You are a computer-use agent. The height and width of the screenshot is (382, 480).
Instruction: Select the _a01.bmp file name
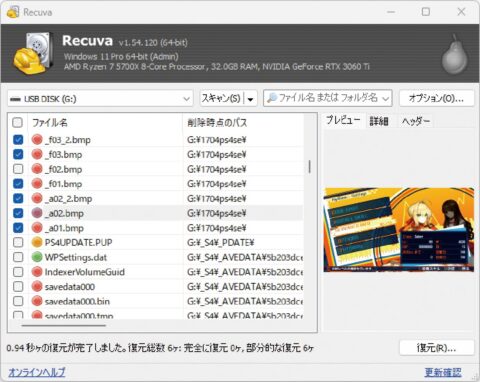click(64, 228)
